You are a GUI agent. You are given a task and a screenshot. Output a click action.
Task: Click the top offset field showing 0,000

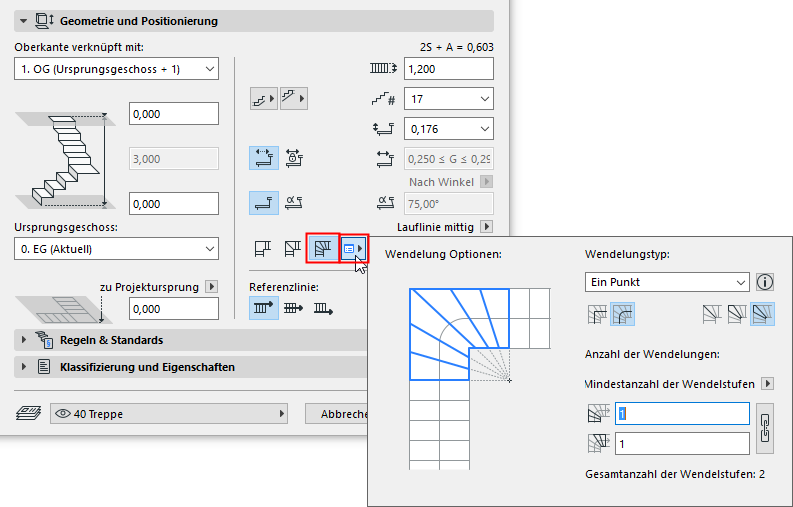pyautogui.click(x=174, y=114)
